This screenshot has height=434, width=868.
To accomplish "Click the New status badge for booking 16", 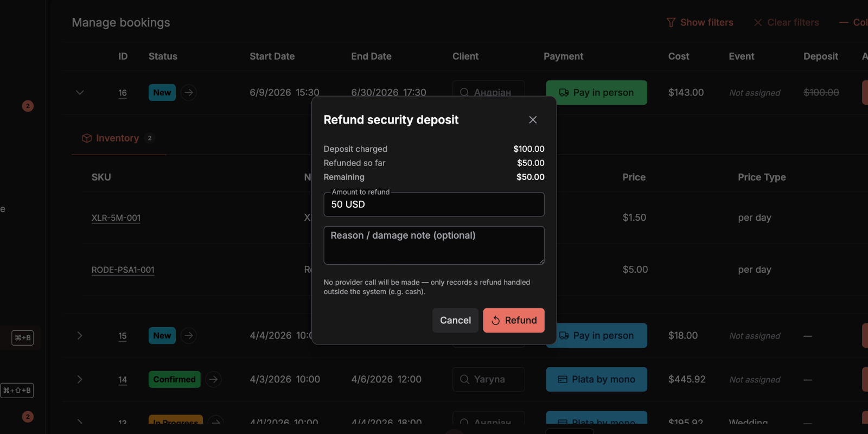I will tap(162, 93).
